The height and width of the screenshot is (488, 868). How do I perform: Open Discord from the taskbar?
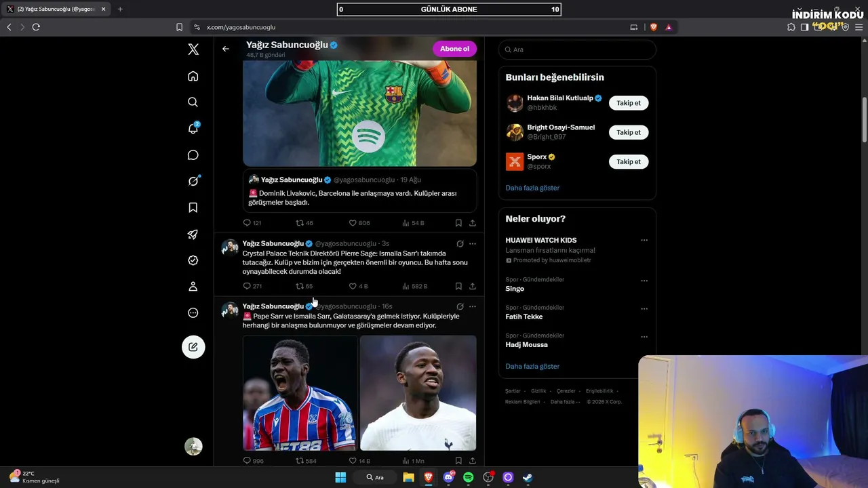448,477
